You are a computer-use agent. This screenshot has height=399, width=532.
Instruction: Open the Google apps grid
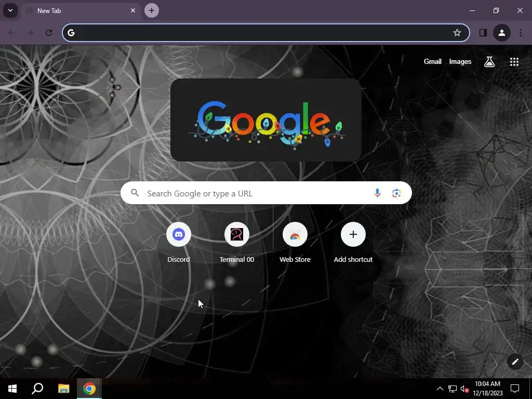pyautogui.click(x=514, y=62)
